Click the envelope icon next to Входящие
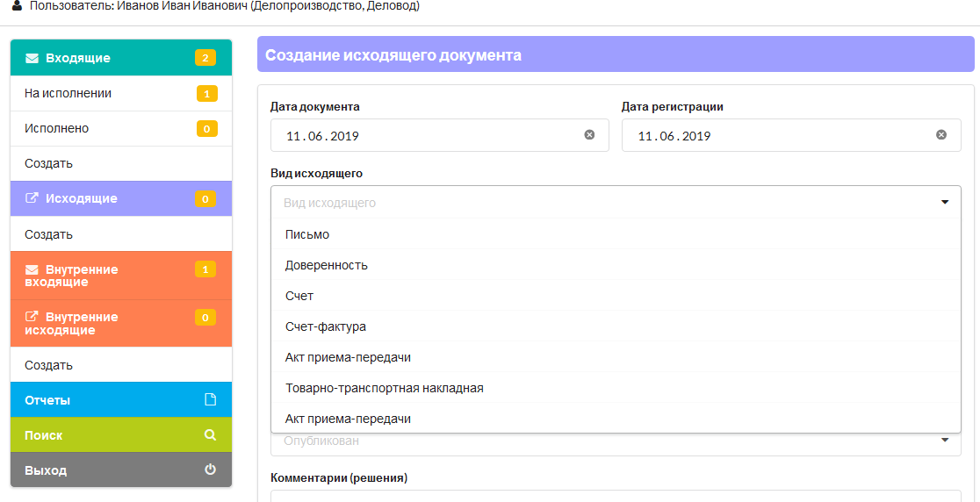980x502 pixels. click(x=32, y=58)
